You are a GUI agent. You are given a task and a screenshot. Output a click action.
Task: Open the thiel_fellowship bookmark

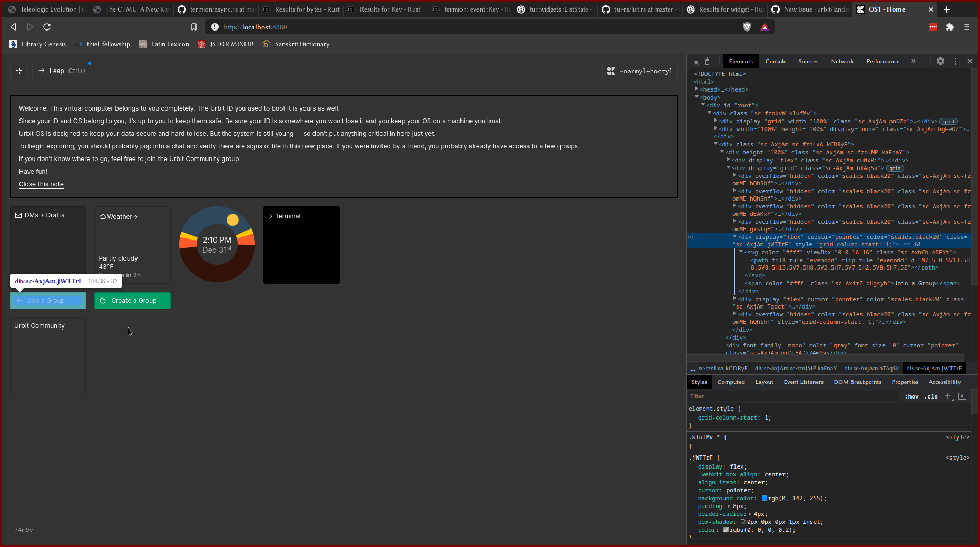[x=102, y=44]
